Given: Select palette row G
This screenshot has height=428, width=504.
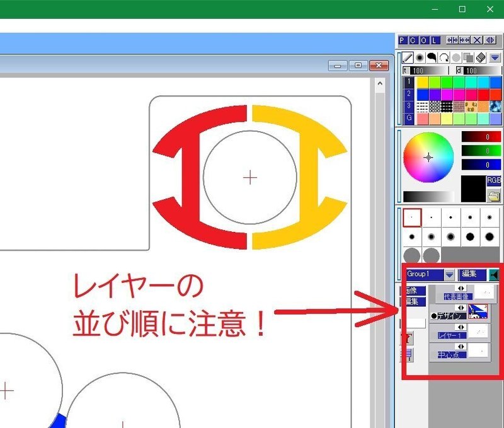Looking at the screenshot, I should click(x=409, y=118).
